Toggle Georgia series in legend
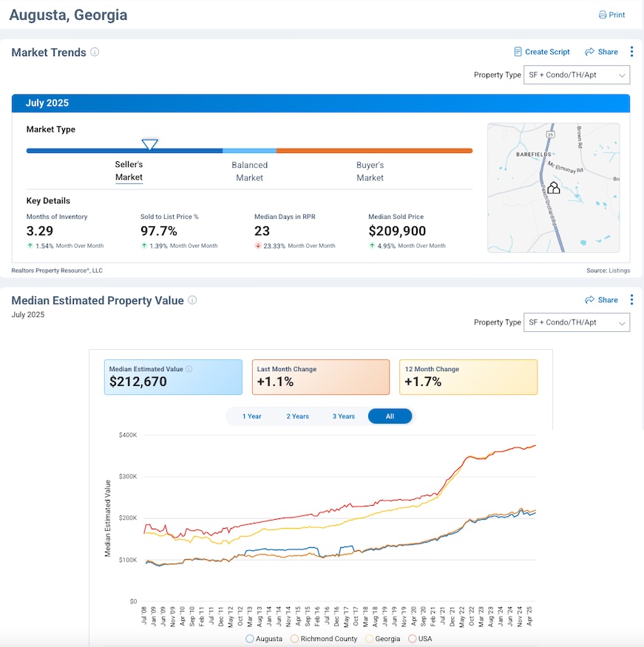Screen dimensions: 644x647 (383, 639)
